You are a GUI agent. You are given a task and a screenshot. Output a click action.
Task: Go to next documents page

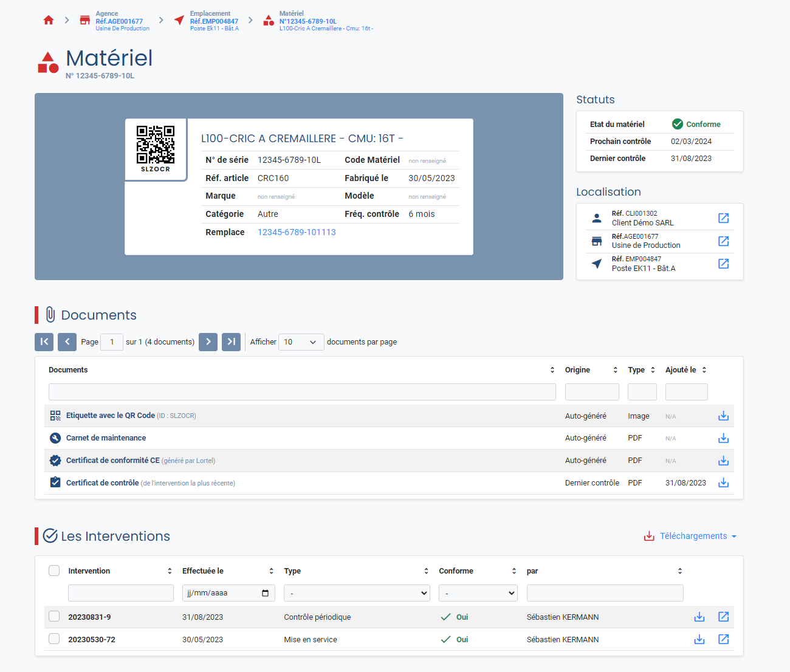click(208, 342)
